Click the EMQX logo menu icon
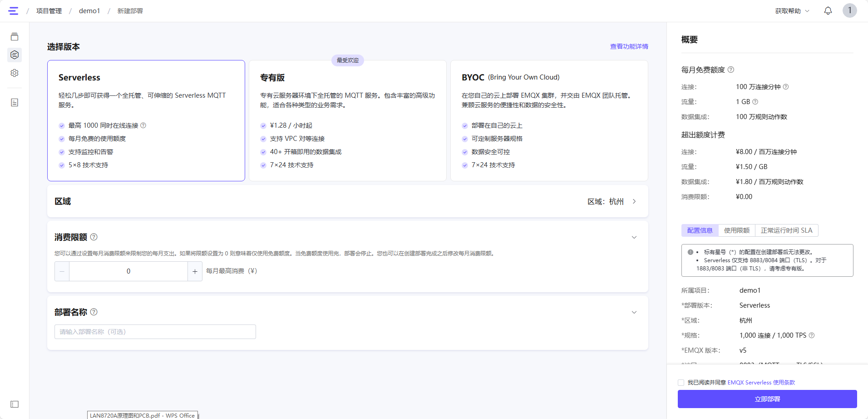 [x=14, y=11]
